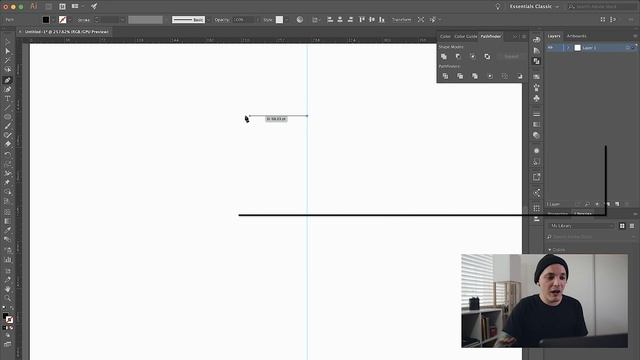This screenshot has height=360, width=640.
Task: Switch Libraries to grid view
Action: (x=622, y=226)
